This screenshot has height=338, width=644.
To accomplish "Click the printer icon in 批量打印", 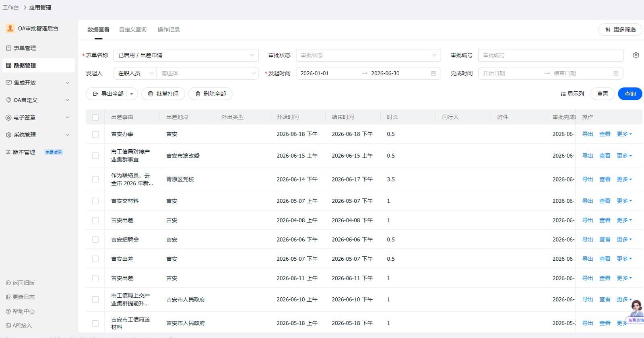I will pos(151,94).
